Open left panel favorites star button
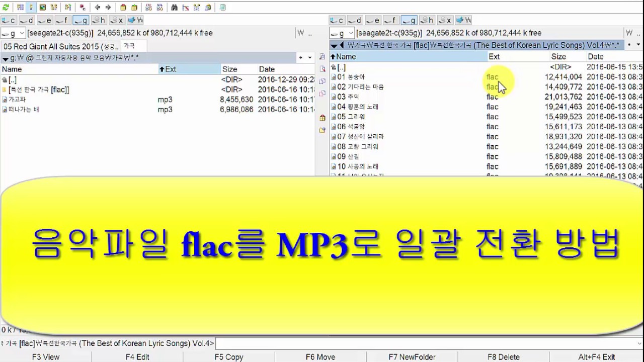The width and height of the screenshot is (644, 362). (300, 58)
